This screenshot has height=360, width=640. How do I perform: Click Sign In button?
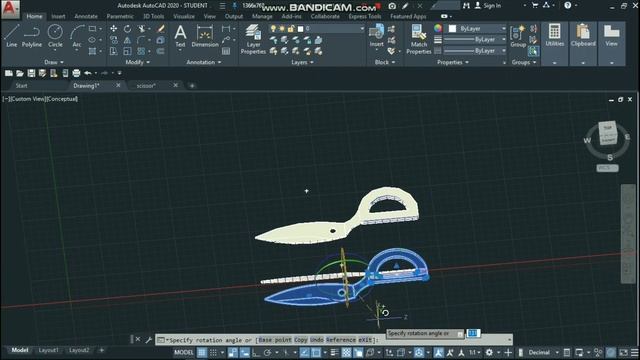pyautogui.click(x=488, y=6)
